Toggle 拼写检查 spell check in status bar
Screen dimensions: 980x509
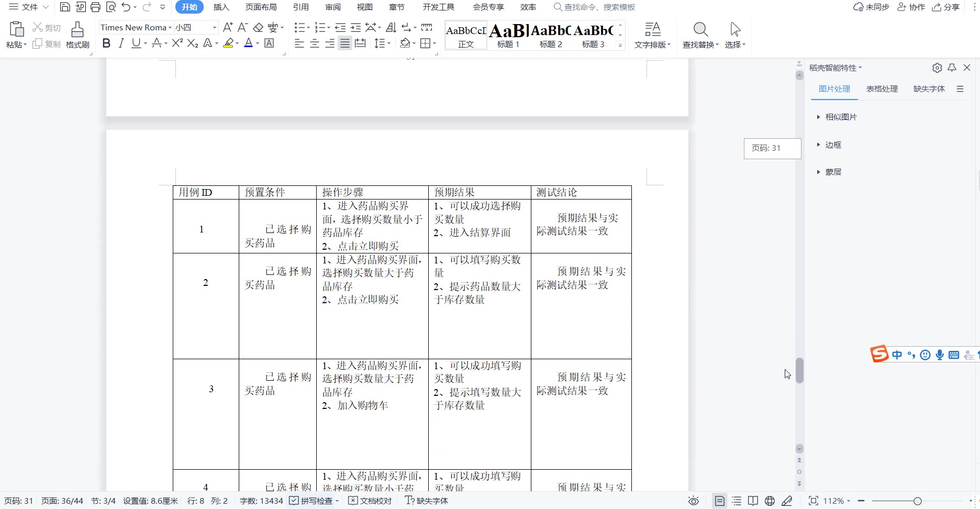click(311, 501)
